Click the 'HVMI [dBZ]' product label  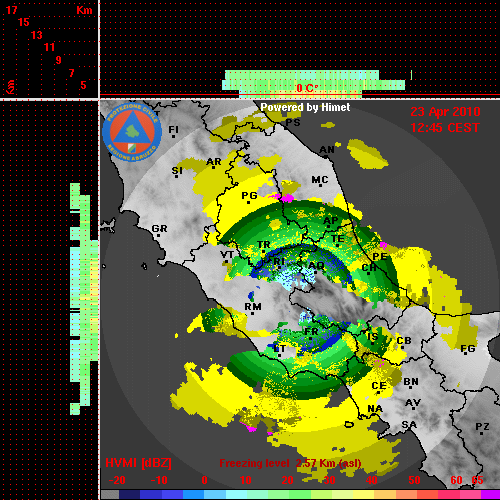click(138, 463)
